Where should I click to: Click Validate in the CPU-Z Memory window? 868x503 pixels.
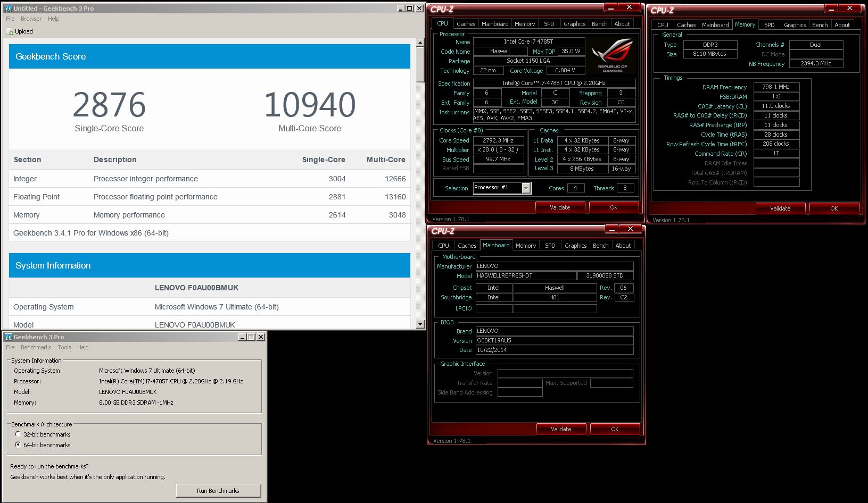click(x=780, y=208)
